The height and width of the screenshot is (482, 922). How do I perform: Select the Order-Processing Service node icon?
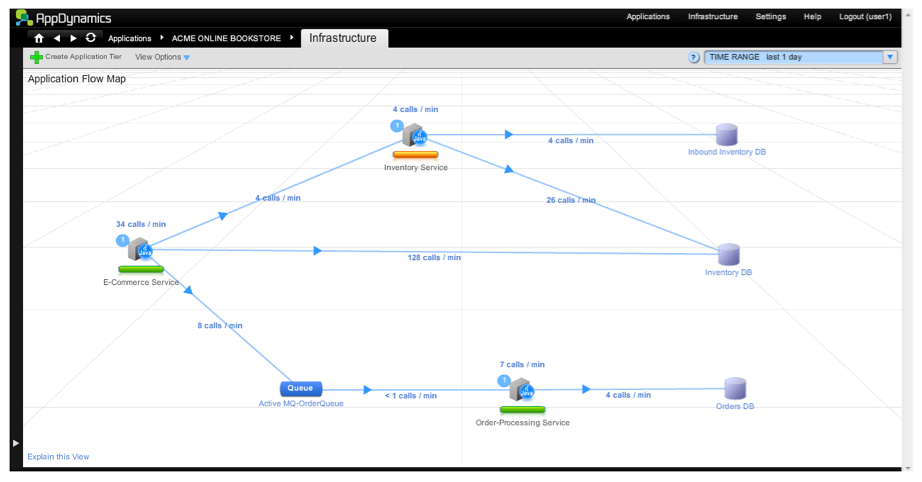tap(521, 390)
